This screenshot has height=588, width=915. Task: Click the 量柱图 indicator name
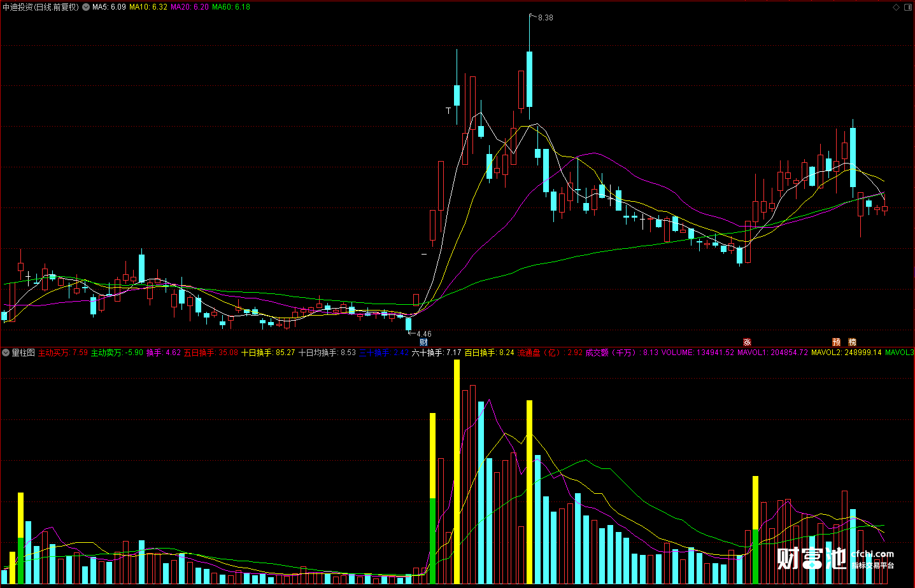coord(24,353)
